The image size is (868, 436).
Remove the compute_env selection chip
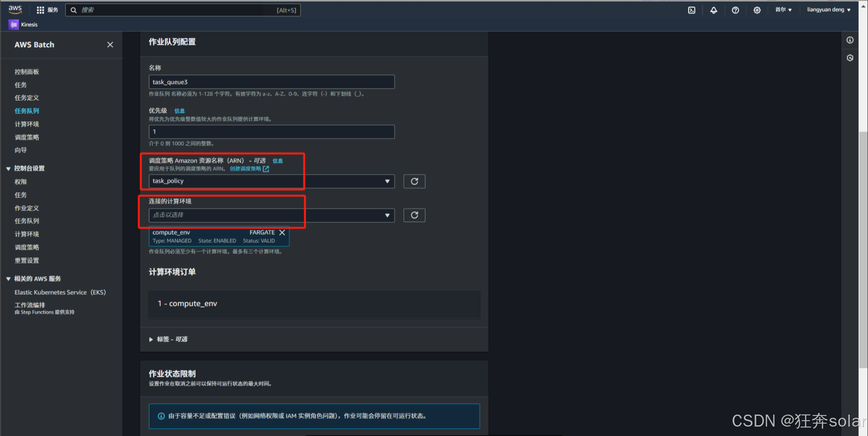coord(282,233)
